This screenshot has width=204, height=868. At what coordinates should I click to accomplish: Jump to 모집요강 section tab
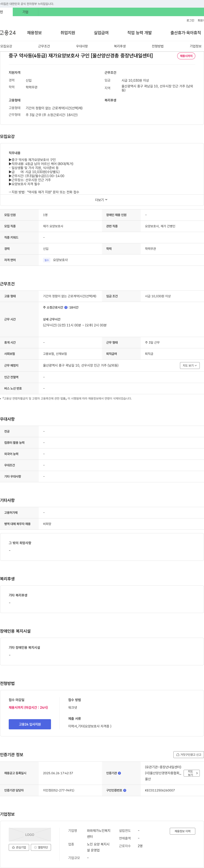pos(6,46)
